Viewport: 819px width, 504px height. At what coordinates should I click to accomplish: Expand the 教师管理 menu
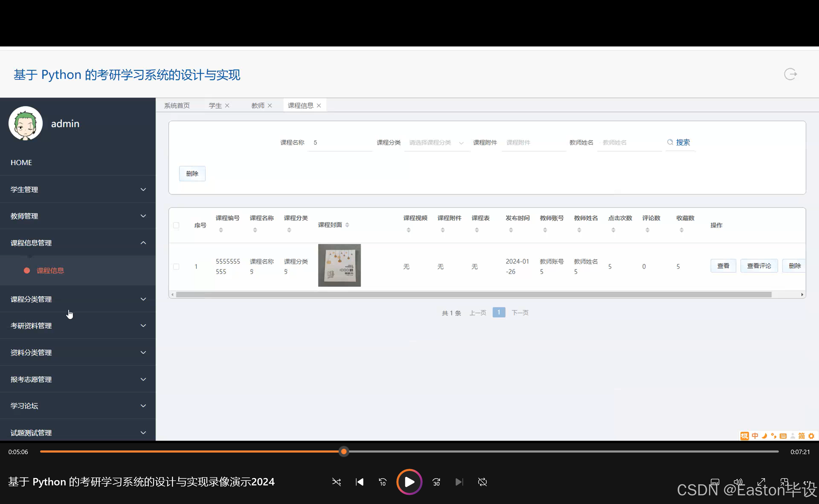(x=78, y=216)
